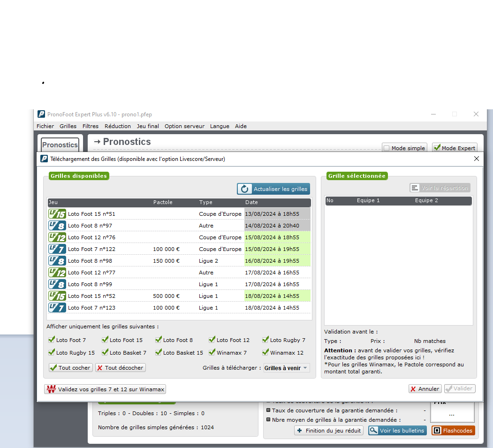Viewport: 493px width, 448px height.
Task: Open the Fichier menu
Action: (46, 126)
